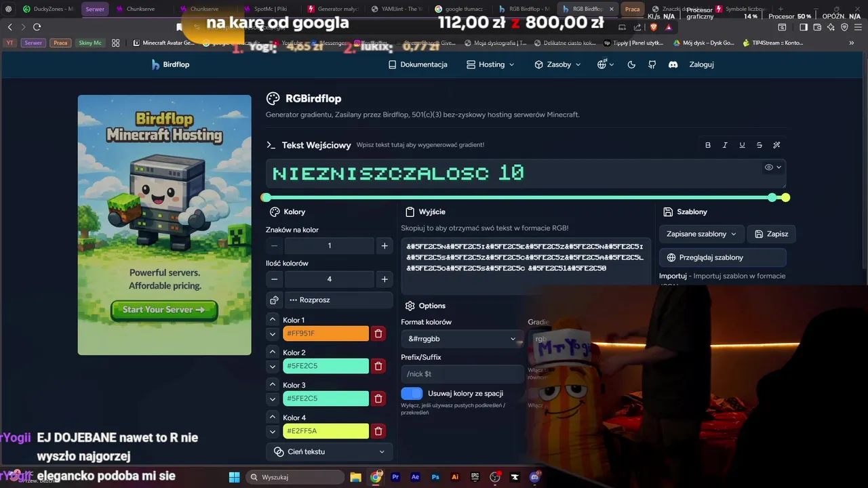Click Zaloguj login link
This screenshot has width=868, height=488.
(701, 64)
